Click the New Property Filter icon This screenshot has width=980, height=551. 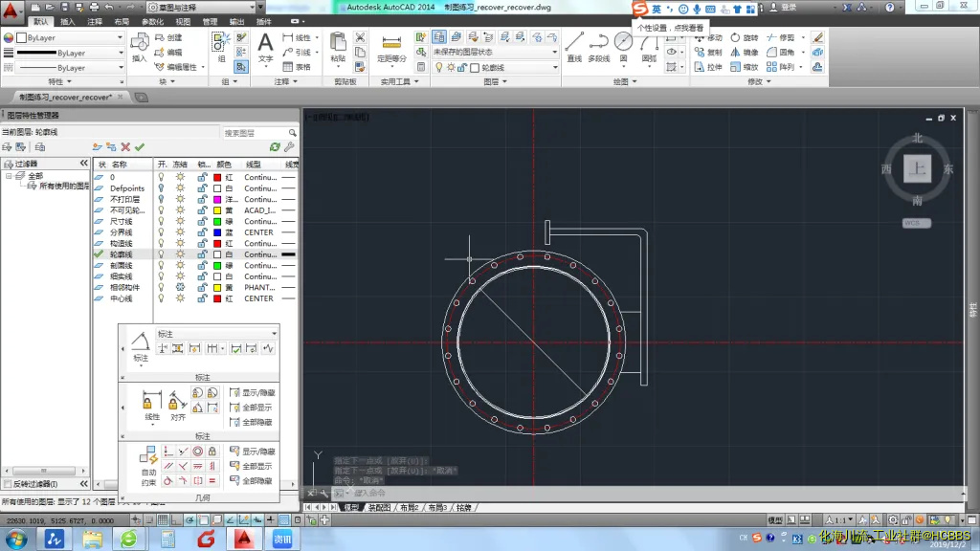coord(7,146)
